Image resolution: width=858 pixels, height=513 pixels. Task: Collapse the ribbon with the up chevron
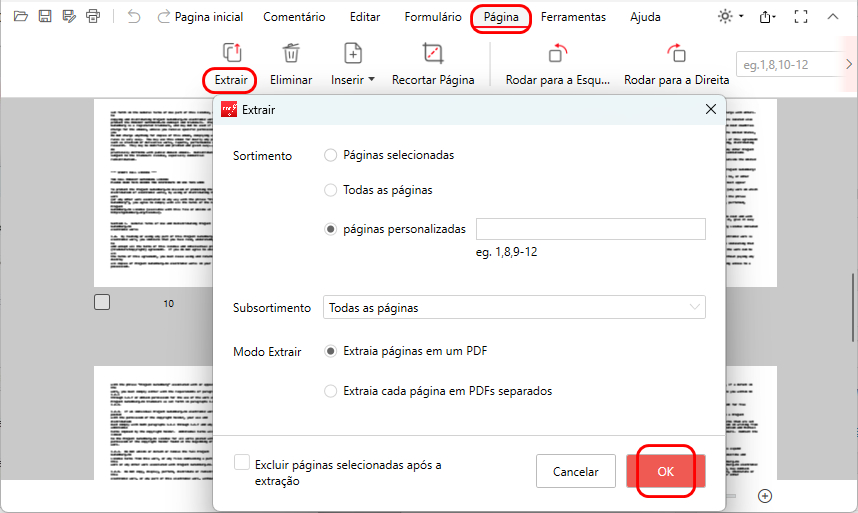click(x=833, y=17)
